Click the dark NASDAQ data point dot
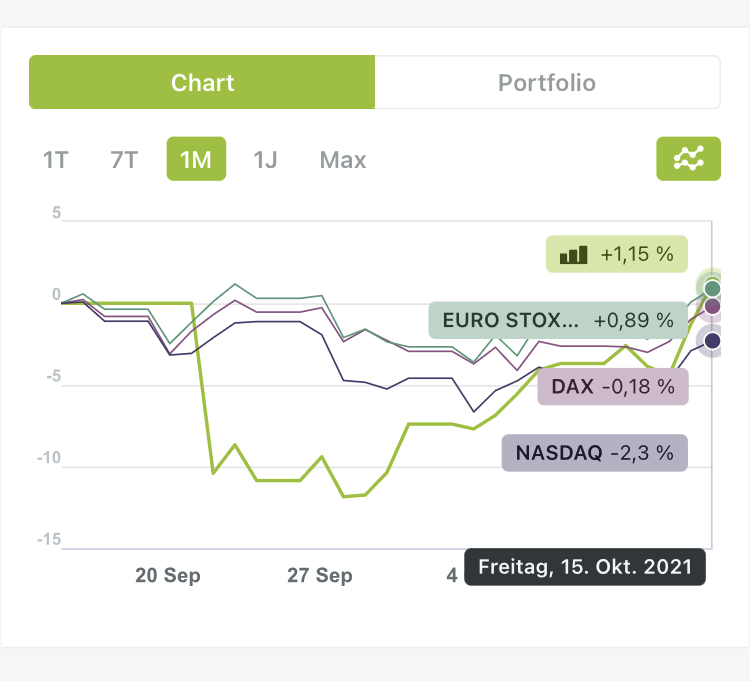This screenshot has width=750, height=681. (x=712, y=341)
